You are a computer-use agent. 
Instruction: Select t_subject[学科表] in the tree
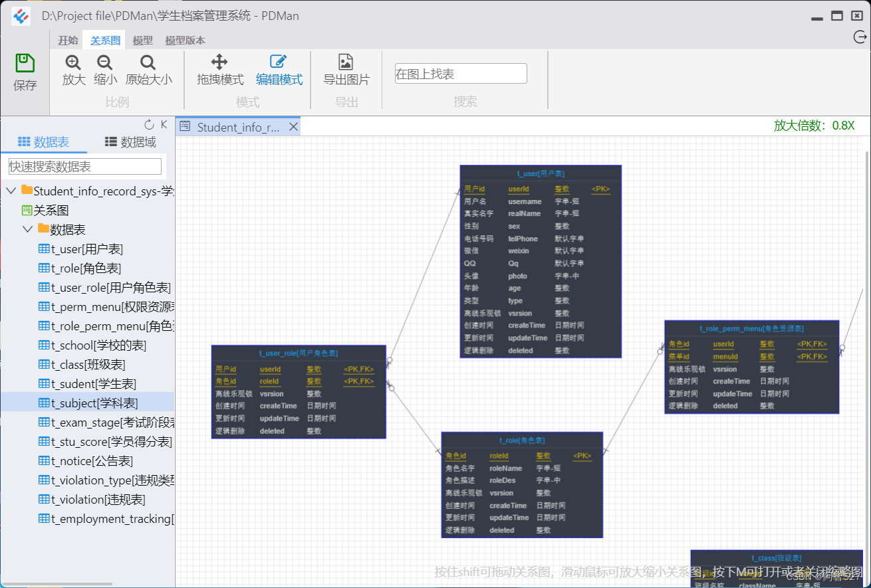tap(88, 403)
